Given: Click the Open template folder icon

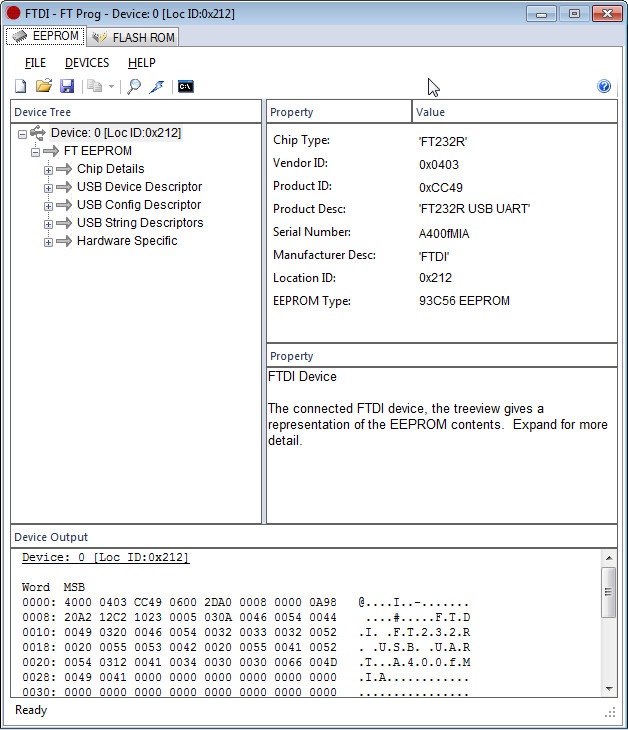Looking at the screenshot, I should [44, 86].
